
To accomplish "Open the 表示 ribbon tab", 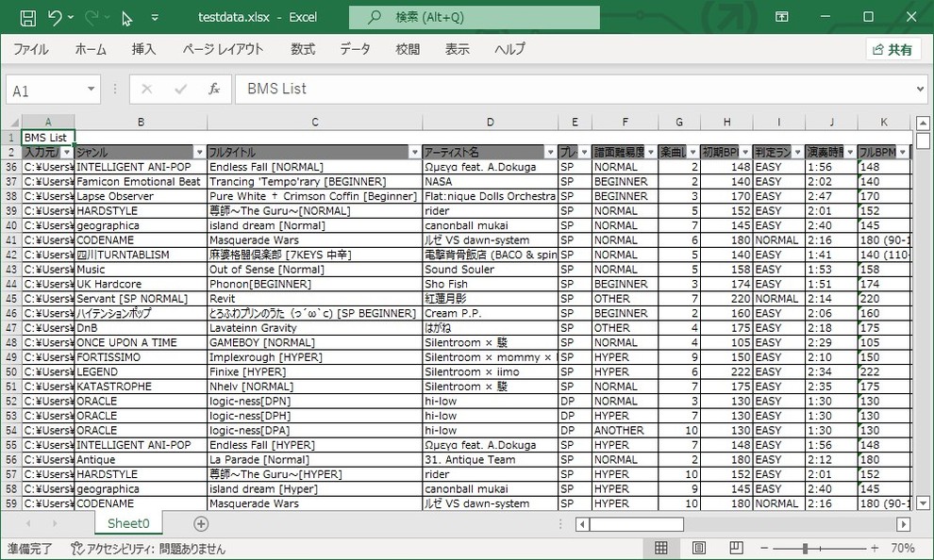I will click(457, 49).
